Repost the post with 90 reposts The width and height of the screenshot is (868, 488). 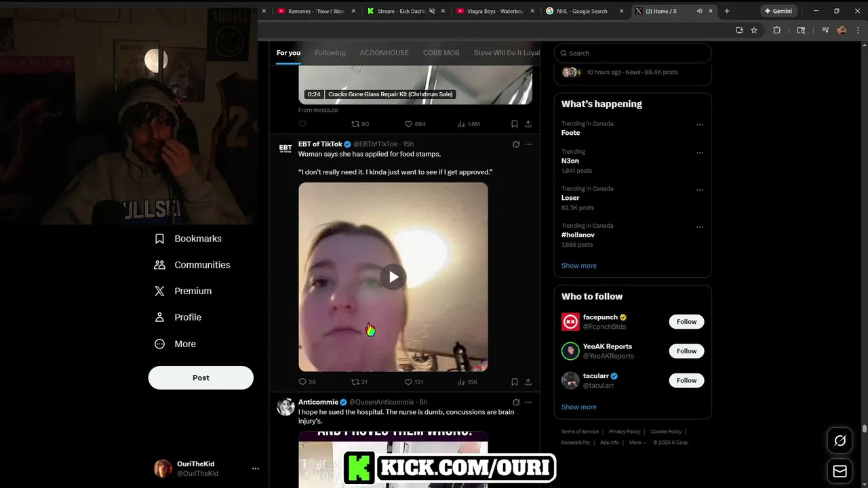360,124
